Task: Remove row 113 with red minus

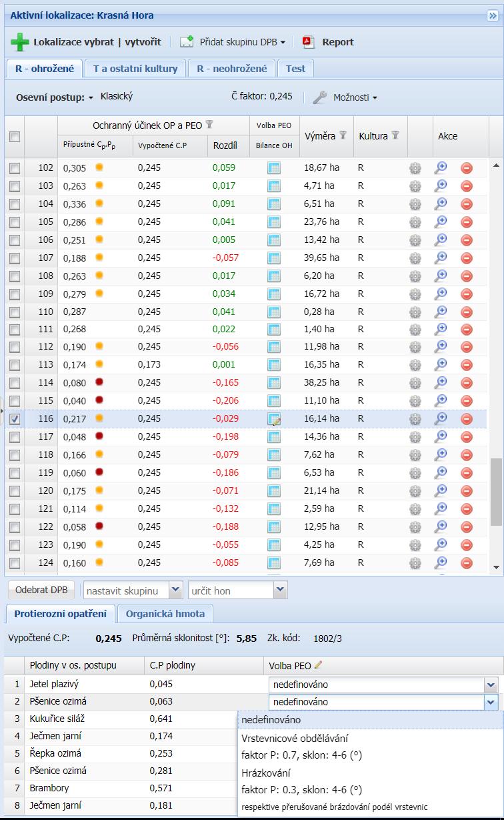Action: point(467,366)
